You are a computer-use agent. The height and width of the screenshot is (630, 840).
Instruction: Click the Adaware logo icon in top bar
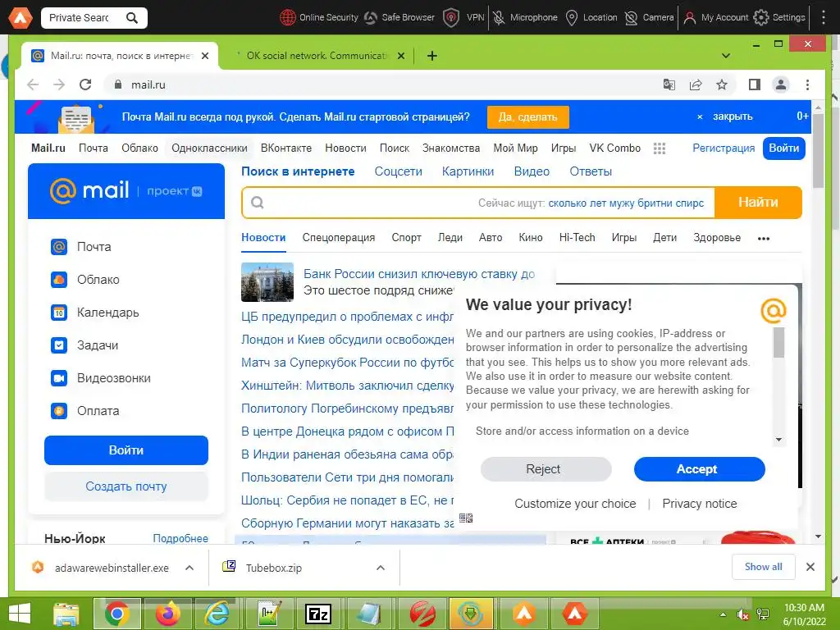20,17
